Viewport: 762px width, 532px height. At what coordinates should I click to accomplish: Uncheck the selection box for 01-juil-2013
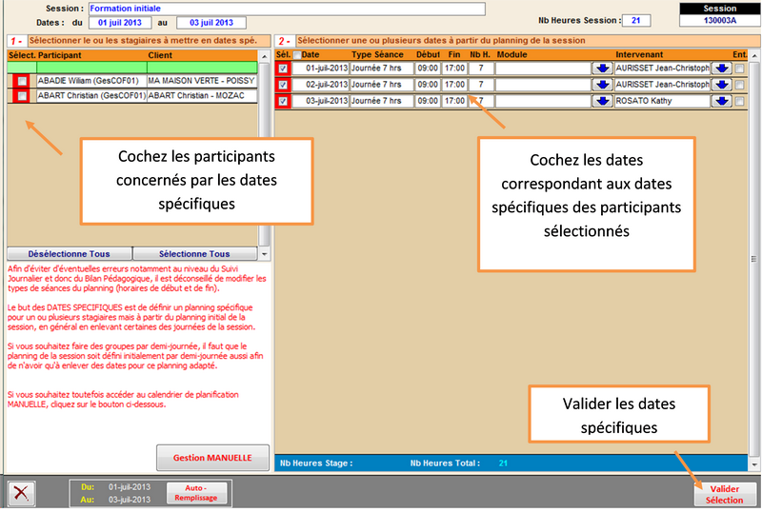[283, 69]
